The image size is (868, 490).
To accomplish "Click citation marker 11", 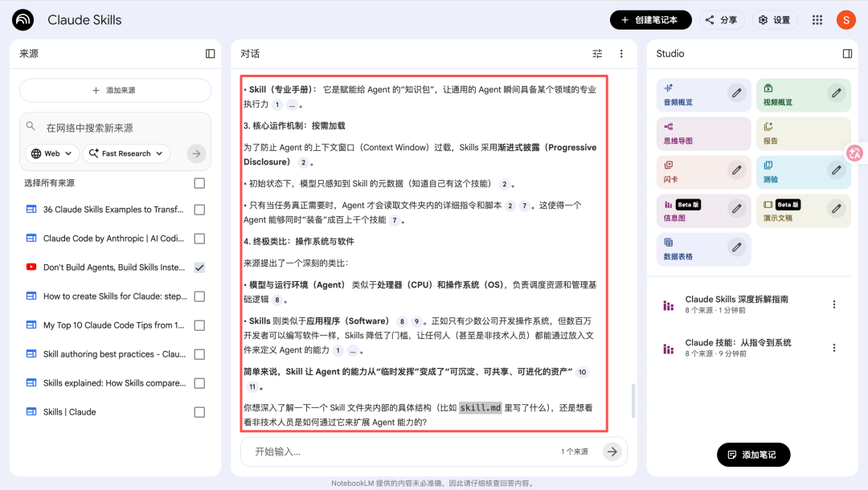I will coord(252,386).
